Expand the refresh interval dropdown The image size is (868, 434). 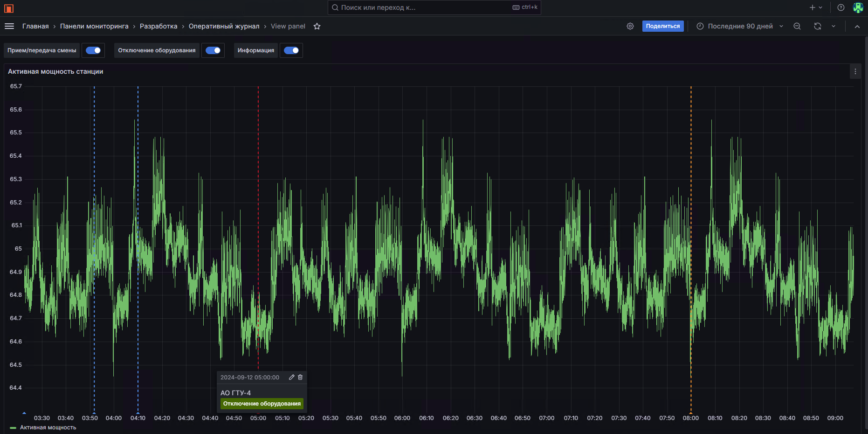(834, 26)
